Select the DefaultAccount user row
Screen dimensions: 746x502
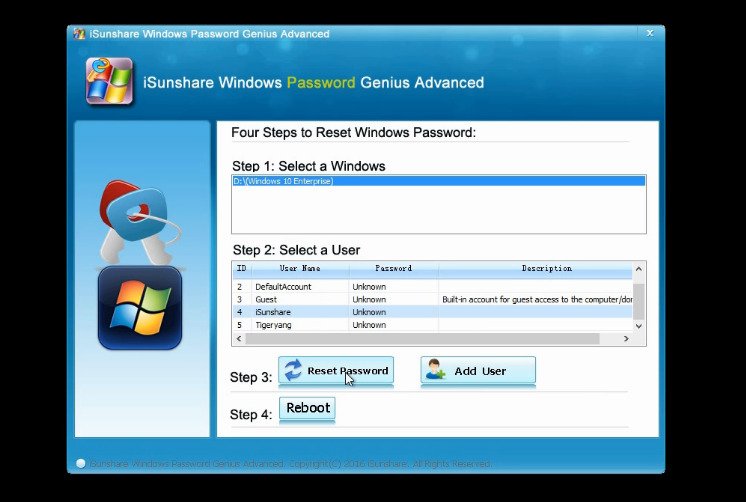pos(432,286)
